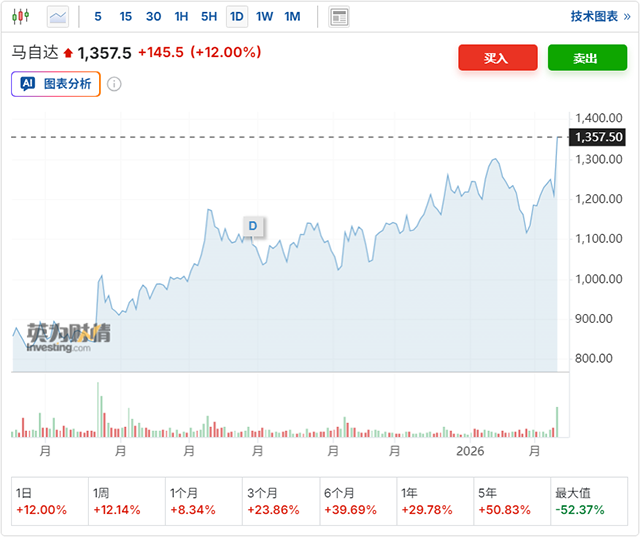Image resolution: width=640 pixels, height=537 pixels.
Task: Select the 5-minute interval
Action: [98, 16]
